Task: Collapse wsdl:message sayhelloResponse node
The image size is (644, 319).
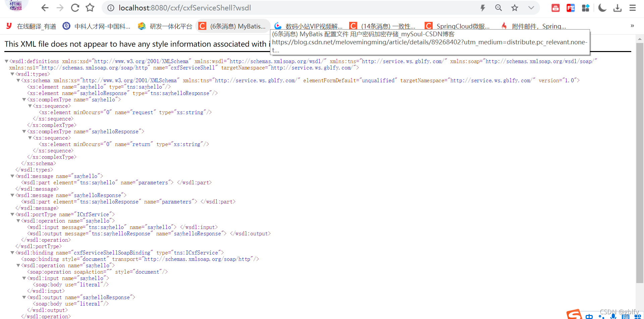Action: [x=12, y=195]
